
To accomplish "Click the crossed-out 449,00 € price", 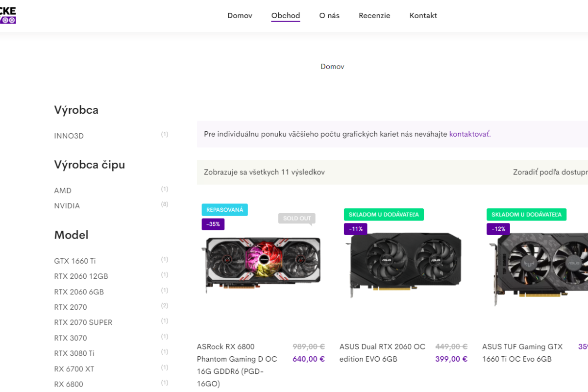I will coord(451,346).
